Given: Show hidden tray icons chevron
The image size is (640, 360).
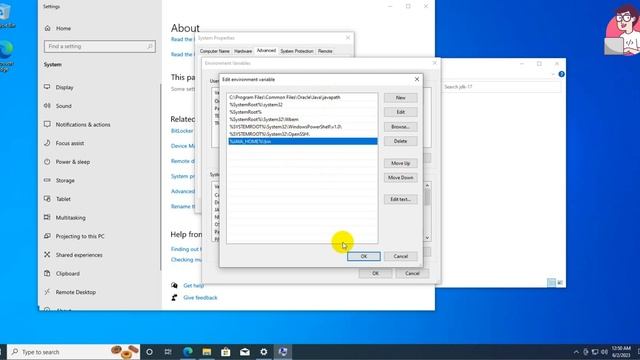Looking at the screenshot, I should click(576, 352).
